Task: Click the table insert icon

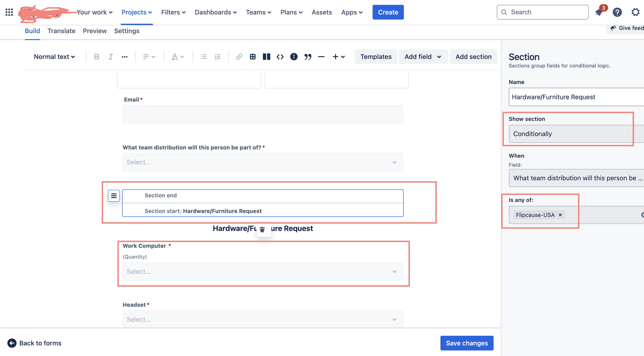Action: tap(253, 57)
